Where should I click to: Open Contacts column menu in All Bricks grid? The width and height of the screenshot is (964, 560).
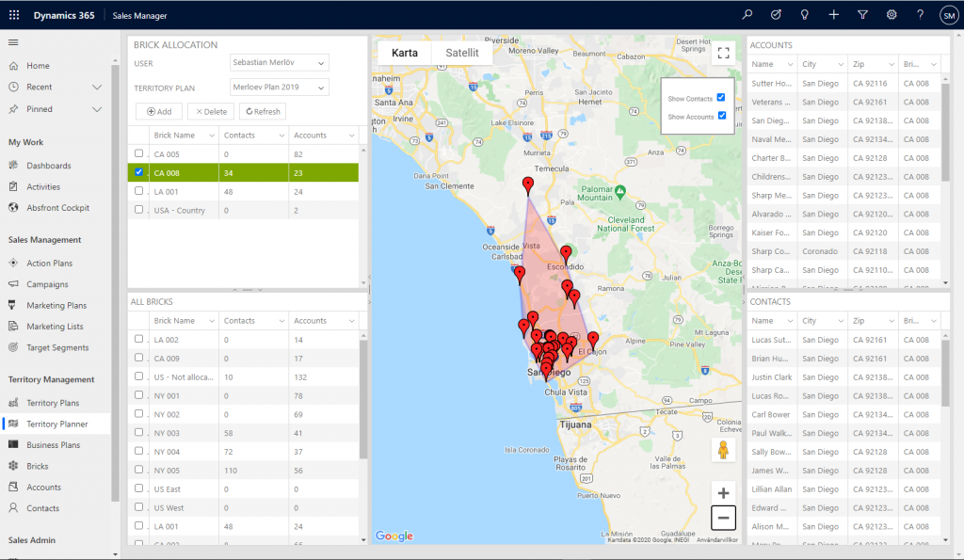click(x=281, y=321)
